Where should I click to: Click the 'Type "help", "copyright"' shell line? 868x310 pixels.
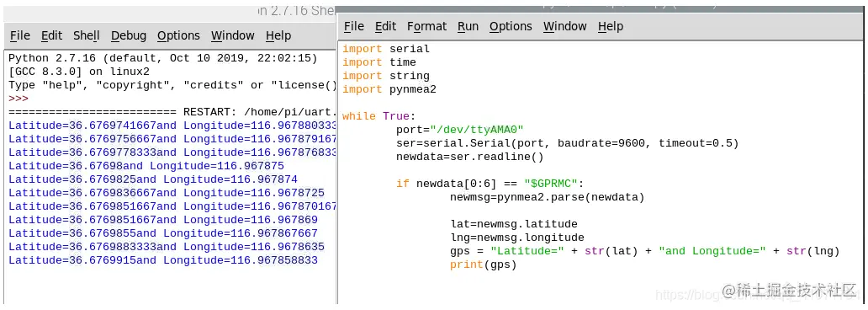click(x=172, y=85)
